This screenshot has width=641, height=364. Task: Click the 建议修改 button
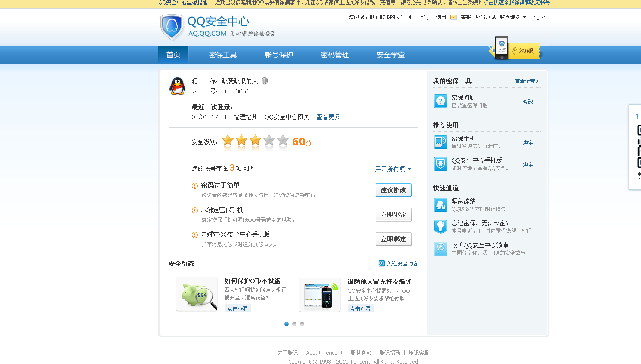click(x=394, y=190)
